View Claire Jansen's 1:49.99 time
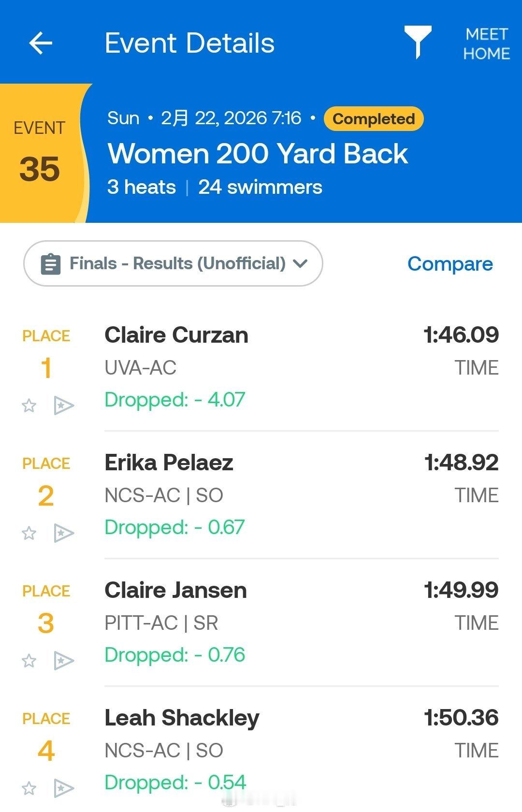 (461, 590)
